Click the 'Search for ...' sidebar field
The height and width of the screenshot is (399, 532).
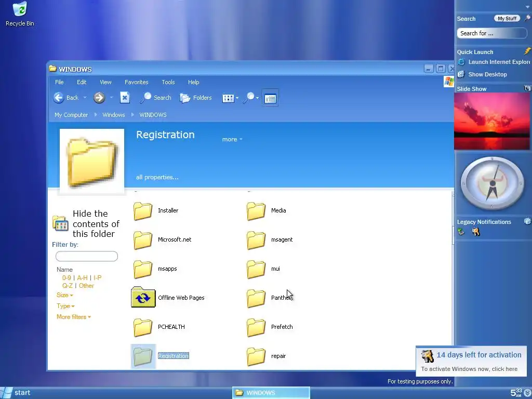pos(491,33)
